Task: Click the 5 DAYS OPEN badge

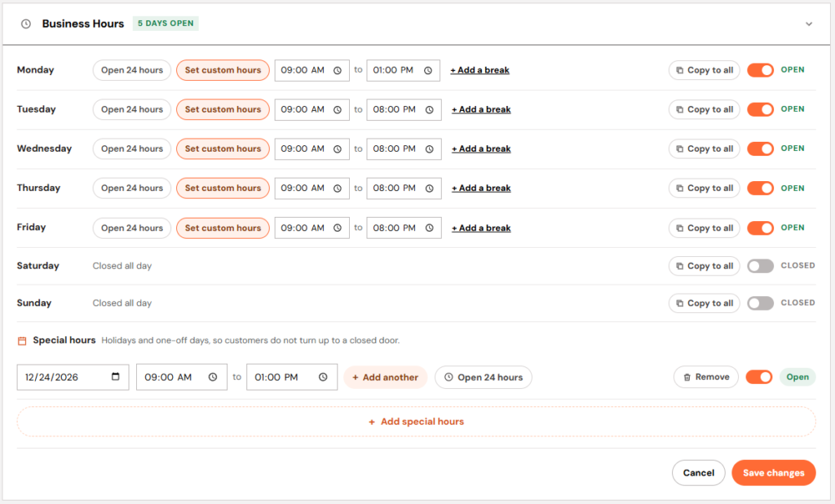Action: pyautogui.click(x=166, y=24)
